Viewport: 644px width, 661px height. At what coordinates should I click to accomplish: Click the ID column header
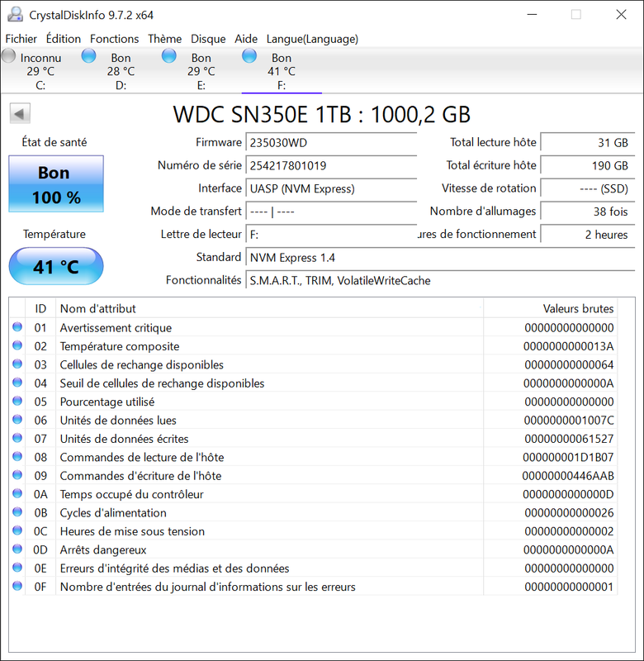click(x=40, y=308)
